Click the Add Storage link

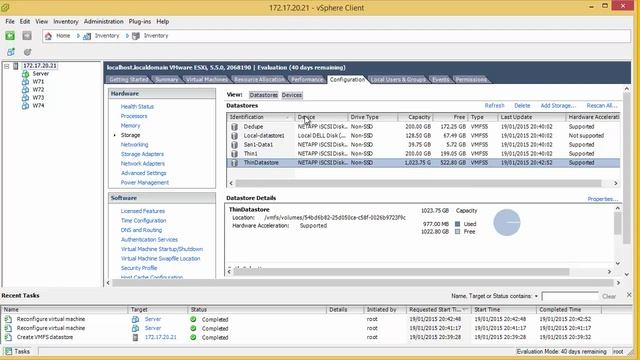pyautogui.click(x=558, y=105)
